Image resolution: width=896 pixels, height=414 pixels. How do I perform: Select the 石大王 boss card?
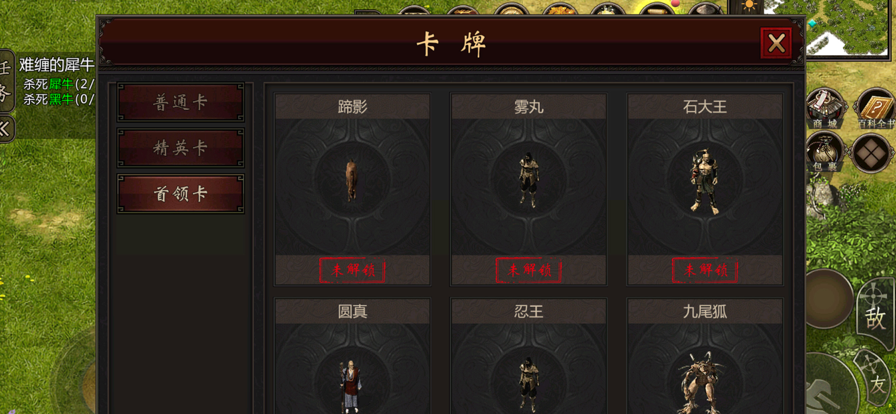(705, 189)
